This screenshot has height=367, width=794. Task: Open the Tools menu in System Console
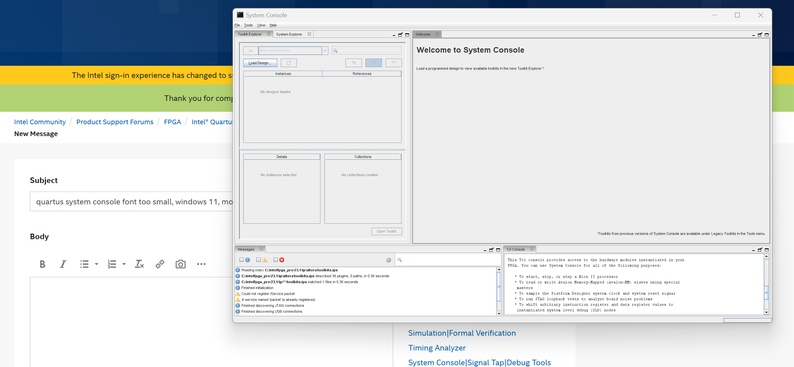248,25
